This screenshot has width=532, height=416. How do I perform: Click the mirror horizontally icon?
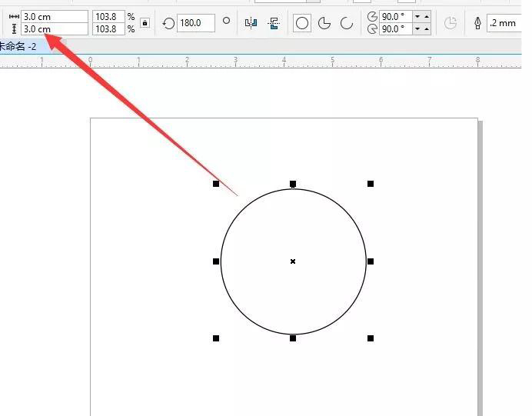coord(251,23)
